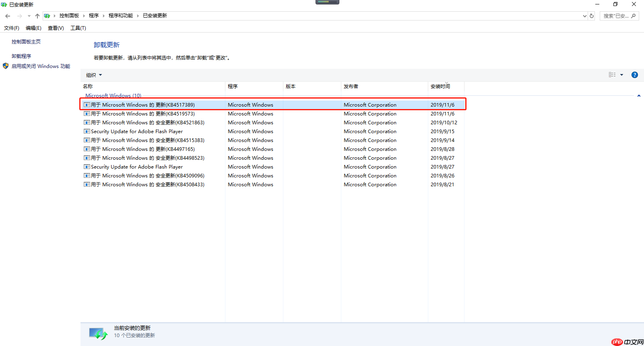Click the icon of update KB4521863

click(x=87, y=123)
